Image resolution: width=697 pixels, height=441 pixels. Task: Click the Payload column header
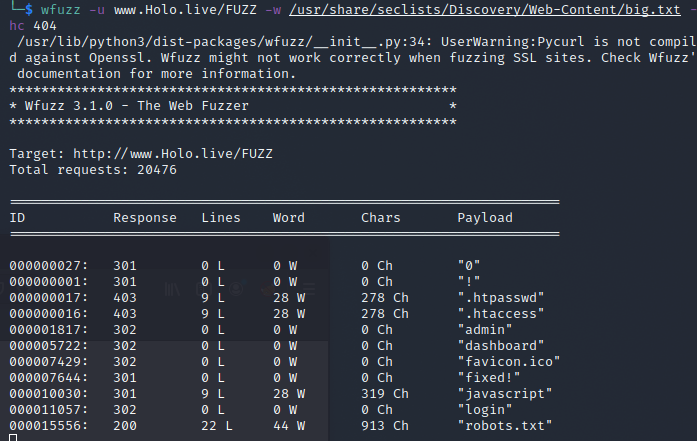485,218
